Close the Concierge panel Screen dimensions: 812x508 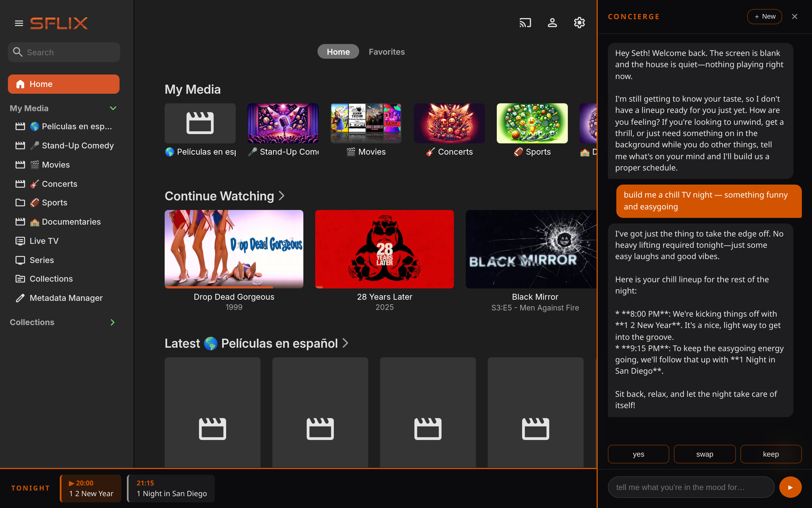pyautogui.click(x=795, y=16)
